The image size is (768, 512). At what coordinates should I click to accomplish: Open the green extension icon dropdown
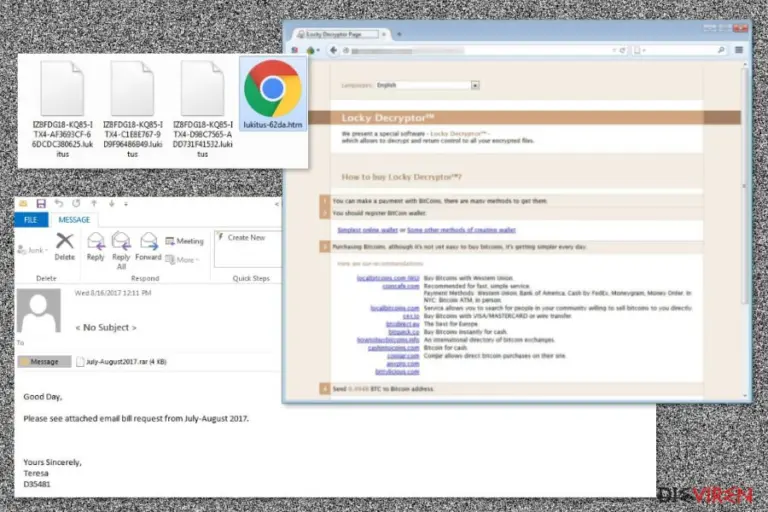point(312,50)
